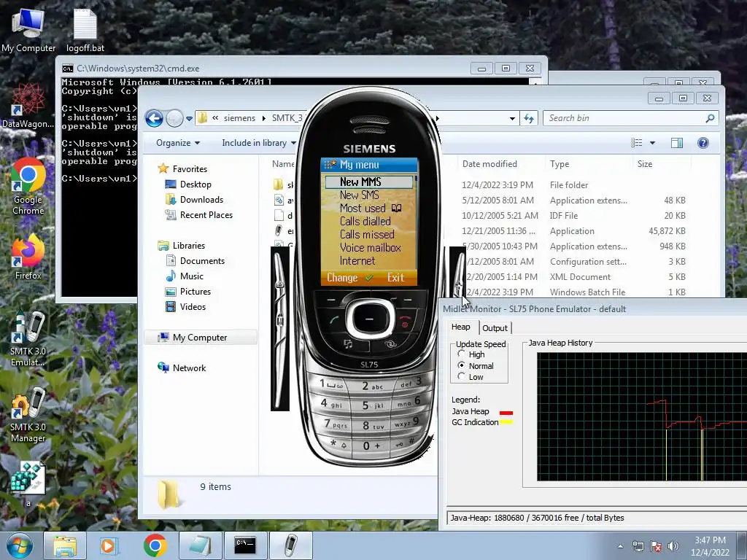The height and width of the screenshot is (560, 747).
Task: Switch to the Output tab
Action: pos(495,328)
